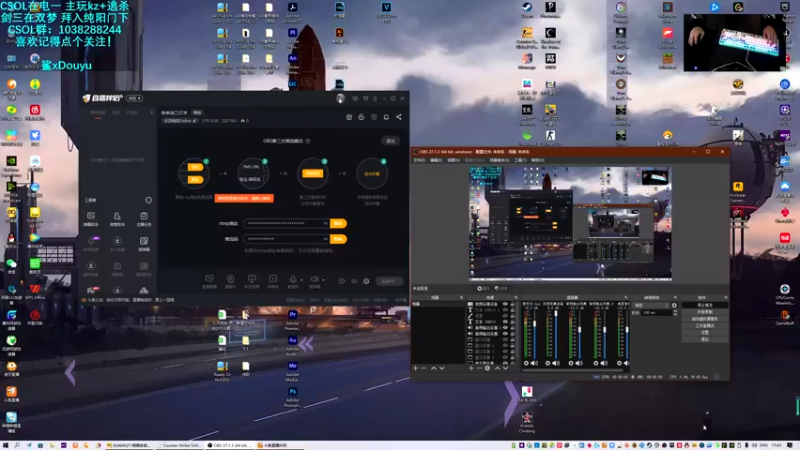Click OBS taskbar button in Windows taskbar
The height and width of the screenshot is (450, 800).
230,445
